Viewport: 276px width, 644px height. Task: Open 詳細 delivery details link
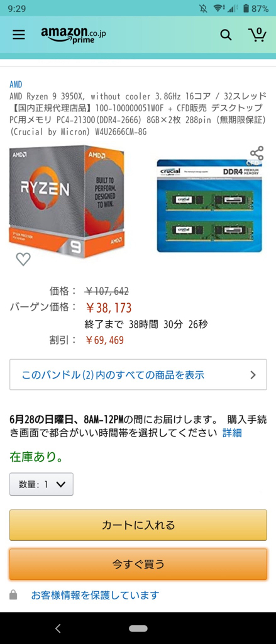click(x=232, y=433)
